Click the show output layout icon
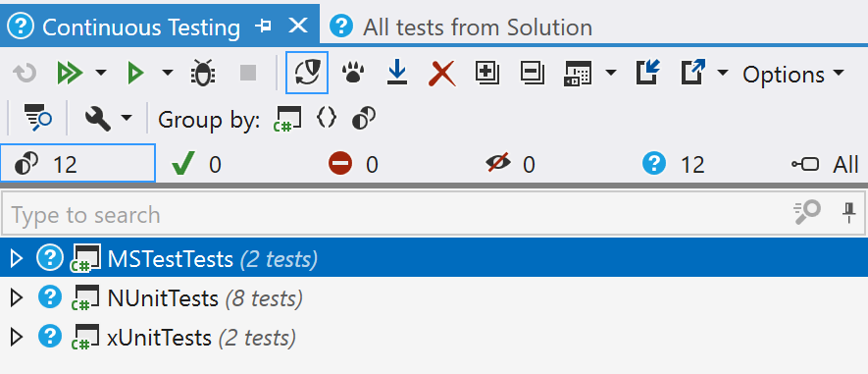868x374 pixels. [x=578, y=74]
